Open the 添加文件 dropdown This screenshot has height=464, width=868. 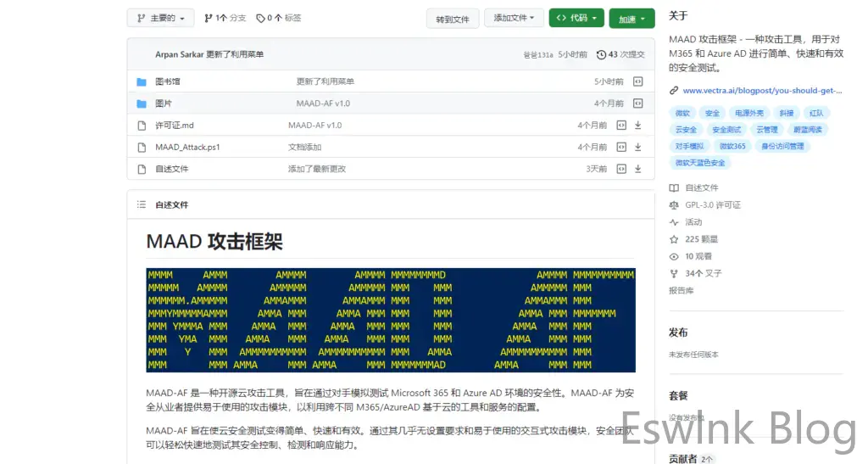coord(515,18)
